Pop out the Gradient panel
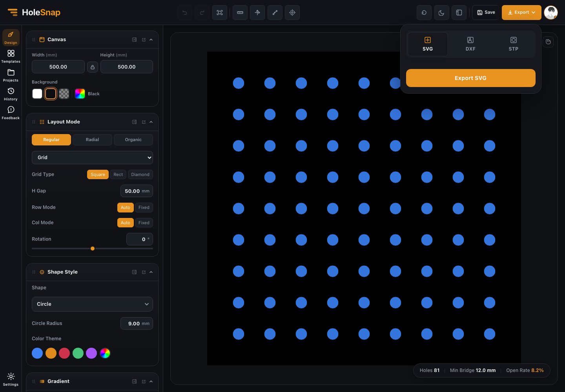 pyautogui.click(x=144, y=381)
